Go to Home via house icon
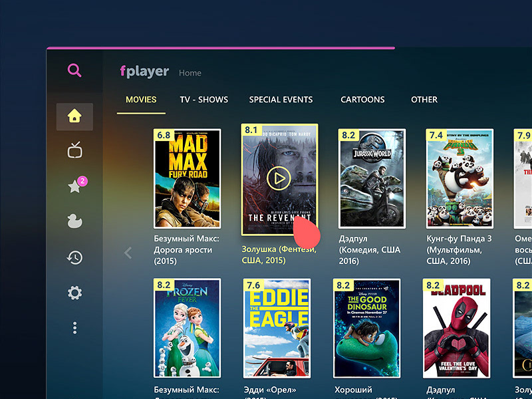This screenshot has width=532, height=399. [74, 116]
